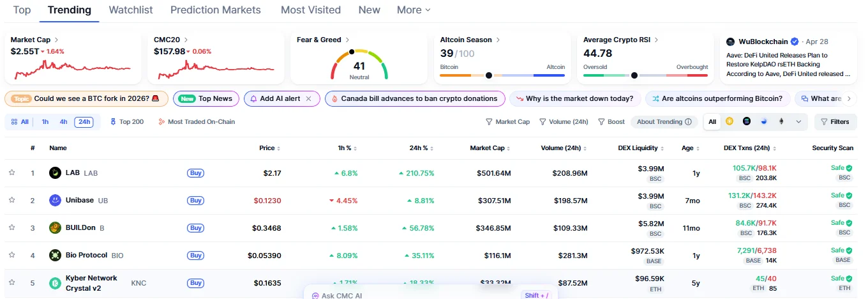This screenshot has width=868, height=299.
Task: Open the About Trending info icon
Action: pos(688,121)
